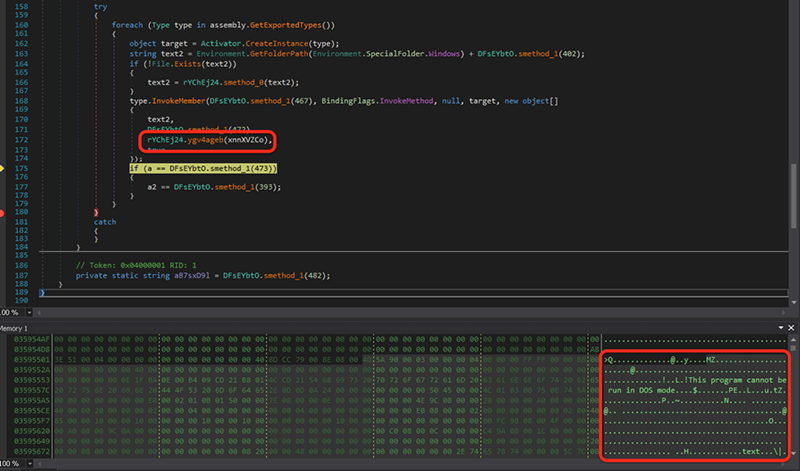Click the foreach keyword on line 160
Viewport: 800px width, 471px height.
(x=127, y=25)
